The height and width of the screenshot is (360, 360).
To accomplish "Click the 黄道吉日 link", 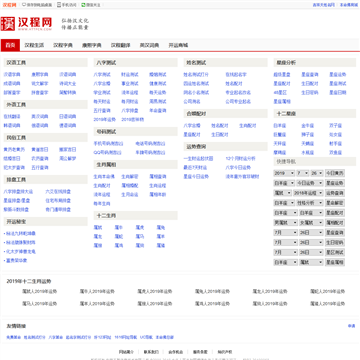I will 40,150.
